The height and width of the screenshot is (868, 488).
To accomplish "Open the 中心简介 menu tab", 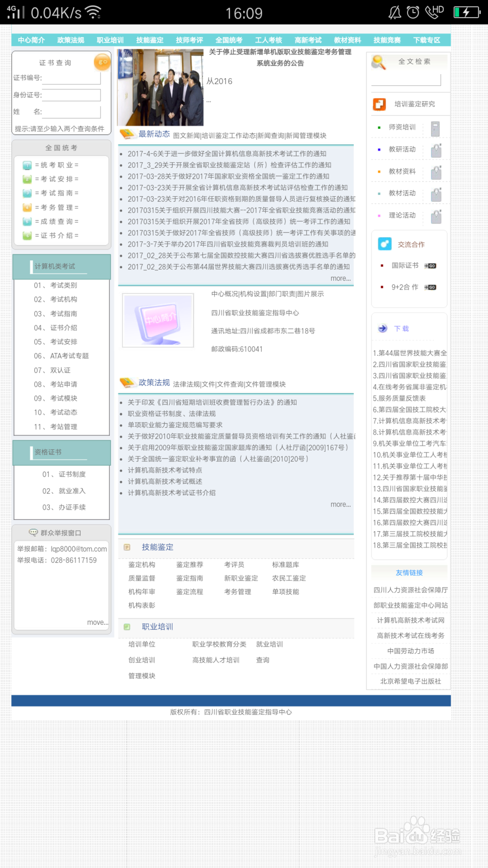I will (x=31, y=40).
